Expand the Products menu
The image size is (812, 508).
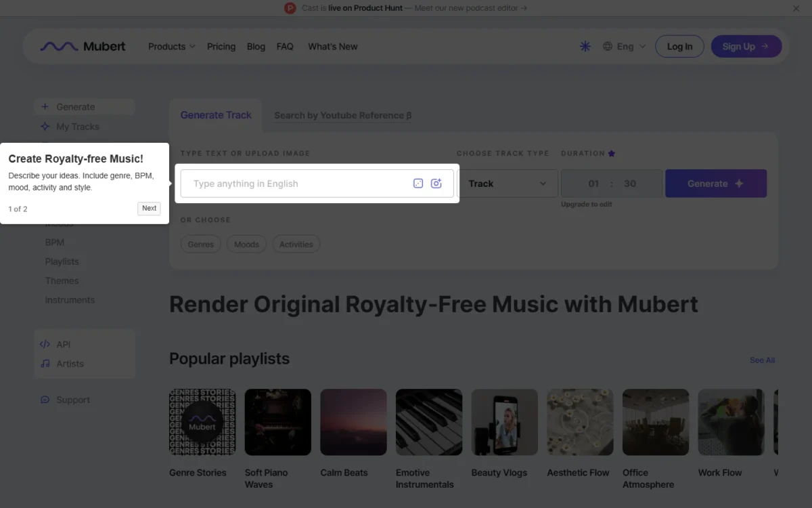tap(172, 47)
